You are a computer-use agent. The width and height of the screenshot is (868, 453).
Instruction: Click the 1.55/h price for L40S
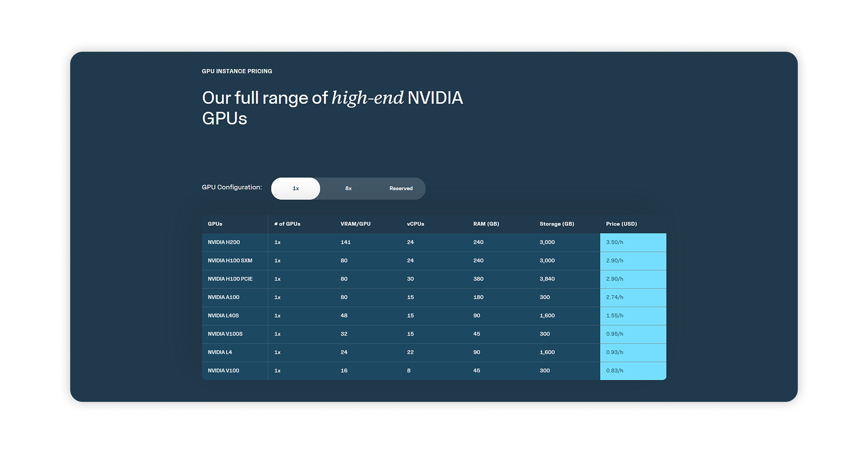pos(614,316)
